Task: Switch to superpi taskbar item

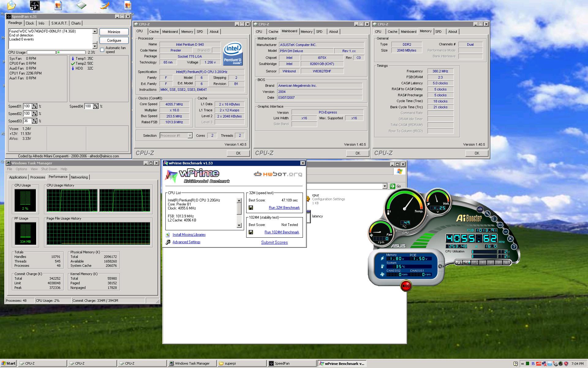Action: pos(241,363)
